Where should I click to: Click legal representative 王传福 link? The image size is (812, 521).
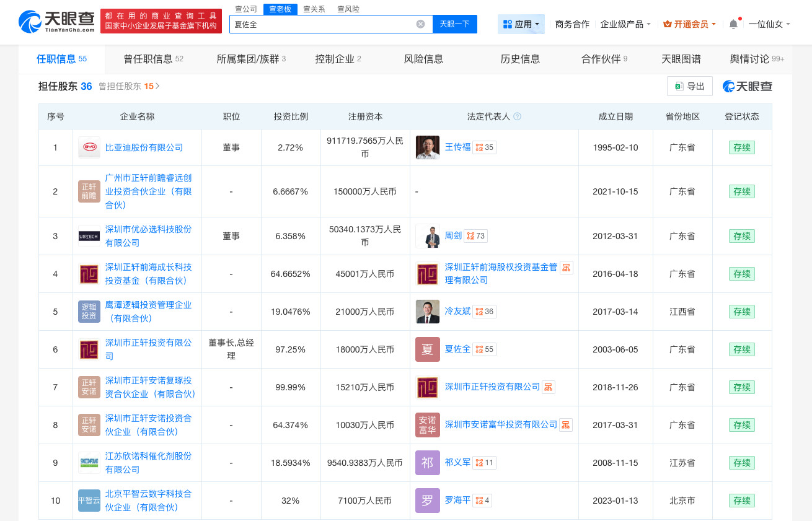click(458, 147)
